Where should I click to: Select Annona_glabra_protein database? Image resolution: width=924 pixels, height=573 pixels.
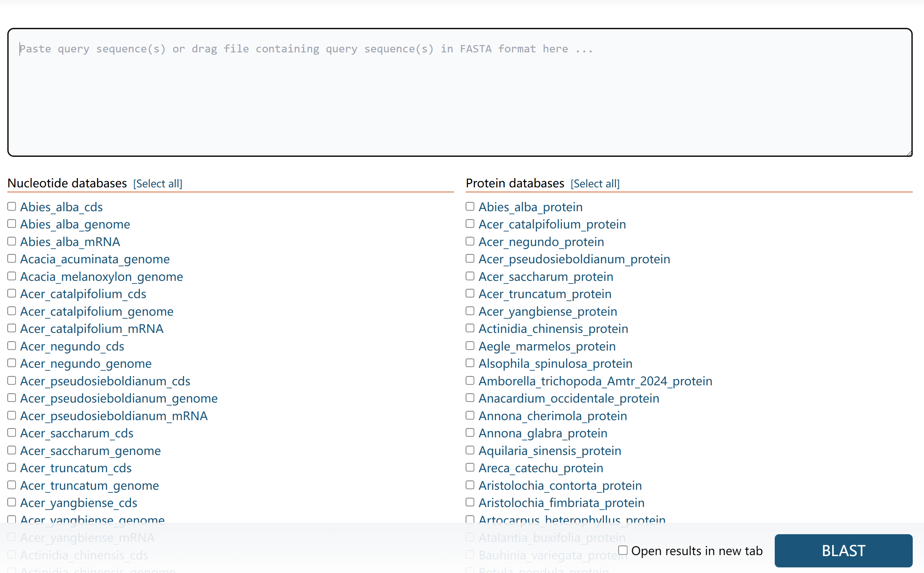coord(470,433)
